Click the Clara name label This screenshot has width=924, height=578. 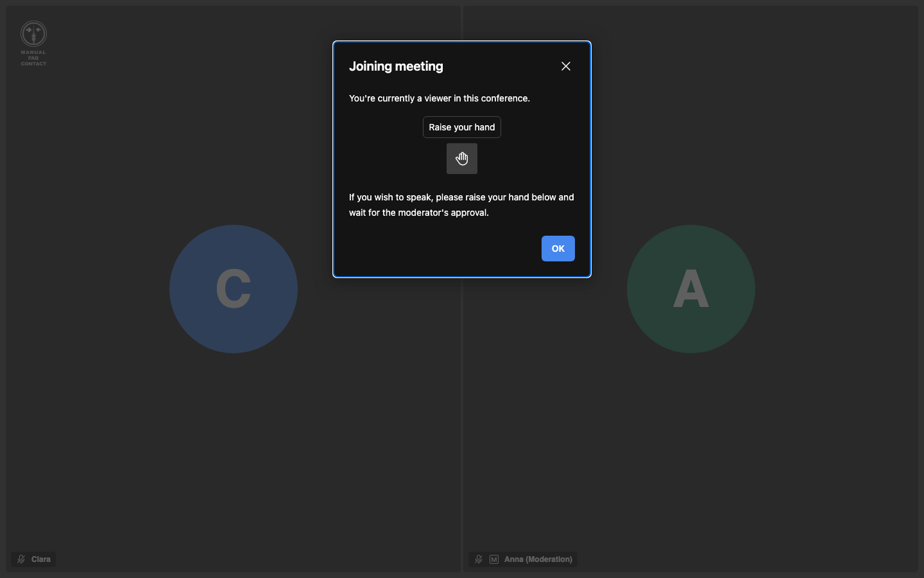coord(41,559)
